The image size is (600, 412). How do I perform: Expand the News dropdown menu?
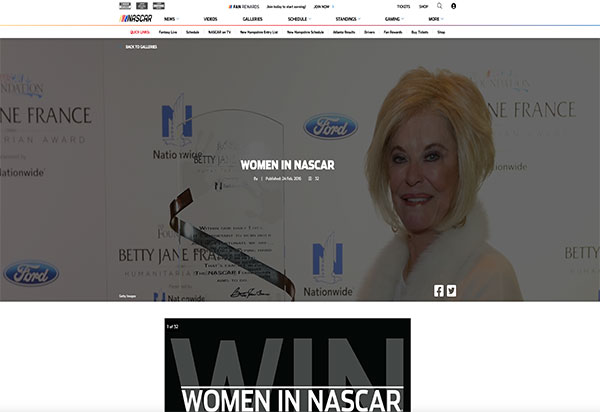[171, 19]
